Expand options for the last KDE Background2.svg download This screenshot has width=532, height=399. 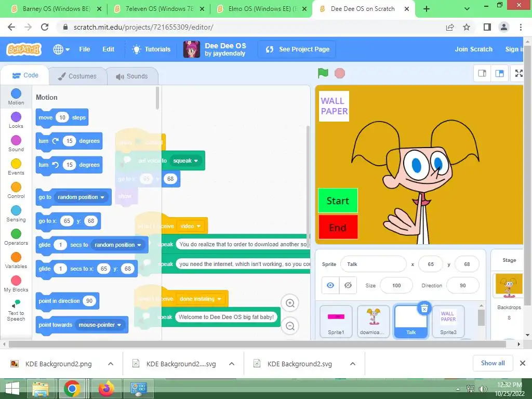tap(353, 364)
